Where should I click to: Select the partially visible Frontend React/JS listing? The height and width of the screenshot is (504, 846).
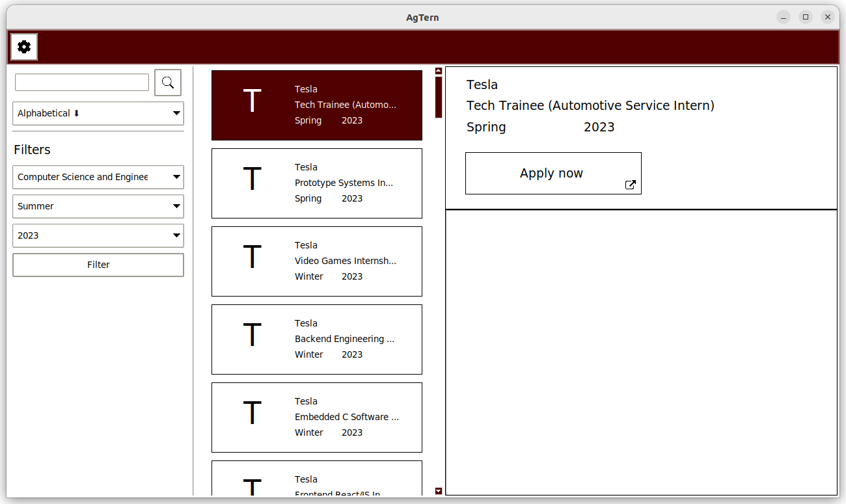[317, 478]
